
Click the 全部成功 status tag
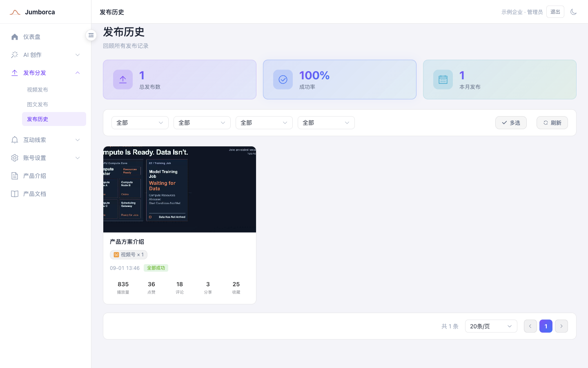156,268
